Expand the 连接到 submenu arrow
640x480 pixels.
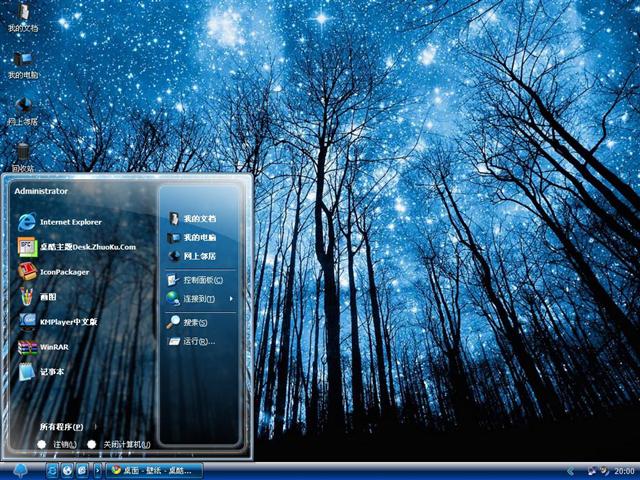tap(231, 299)
